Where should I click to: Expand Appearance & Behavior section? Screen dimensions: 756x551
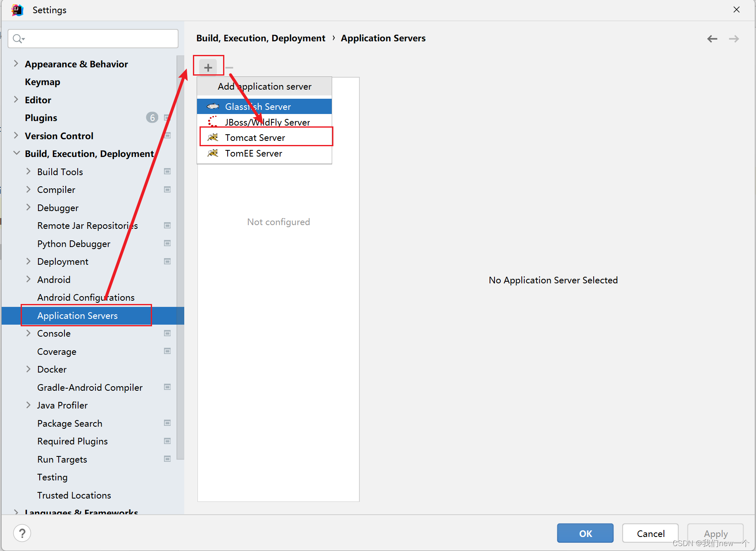pos(16,64)
